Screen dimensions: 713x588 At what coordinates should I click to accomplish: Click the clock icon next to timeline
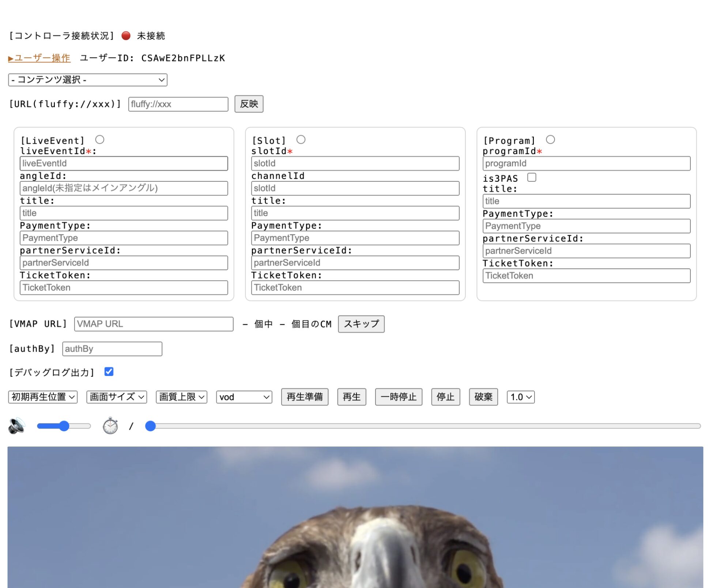[111, 426]
